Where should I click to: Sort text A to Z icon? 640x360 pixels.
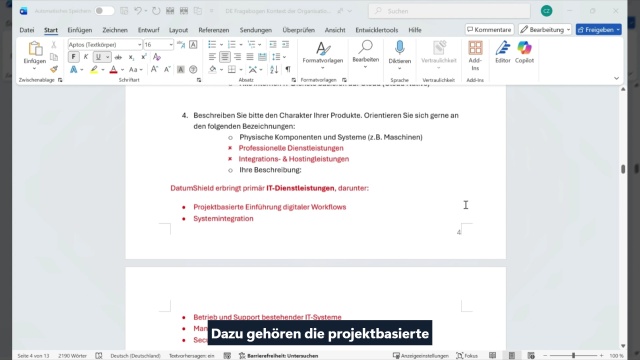click(274, 70)
